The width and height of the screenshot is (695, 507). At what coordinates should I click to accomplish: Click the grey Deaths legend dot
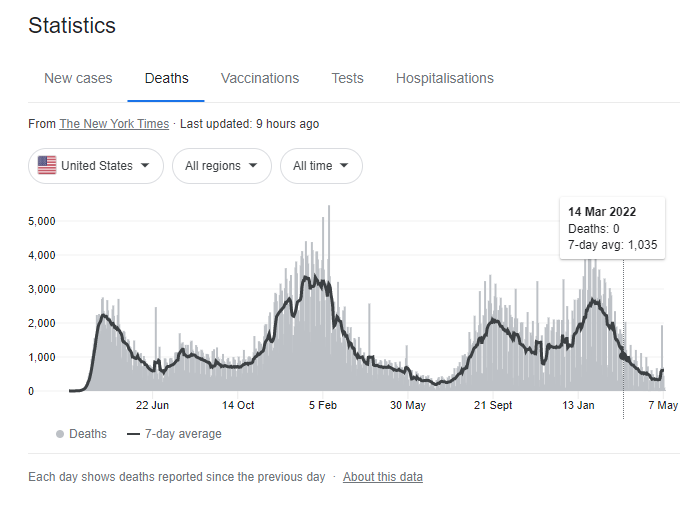(x=60, y=434)
